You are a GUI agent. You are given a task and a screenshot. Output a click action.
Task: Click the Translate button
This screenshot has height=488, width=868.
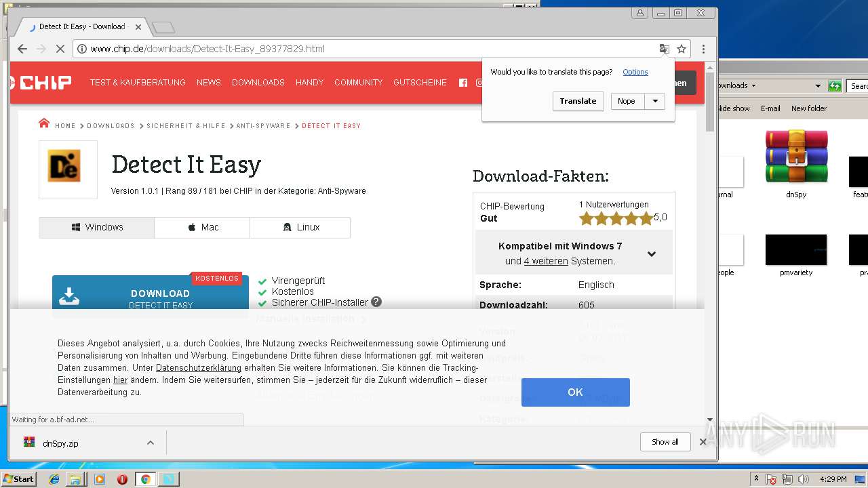point(578,101)
